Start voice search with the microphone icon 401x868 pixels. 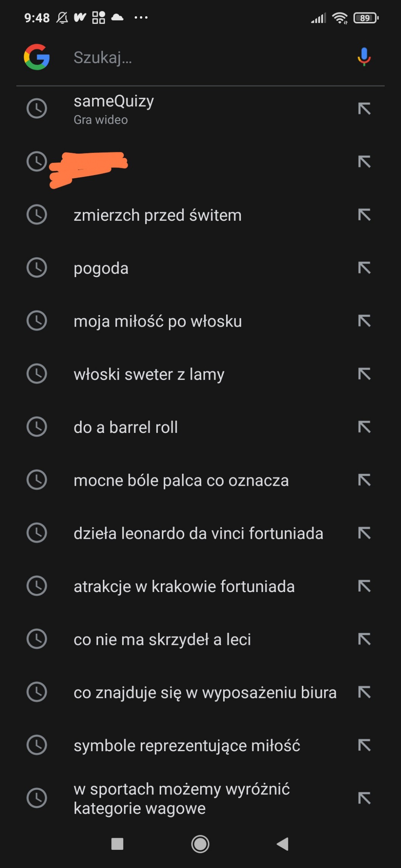coord(364,57)
